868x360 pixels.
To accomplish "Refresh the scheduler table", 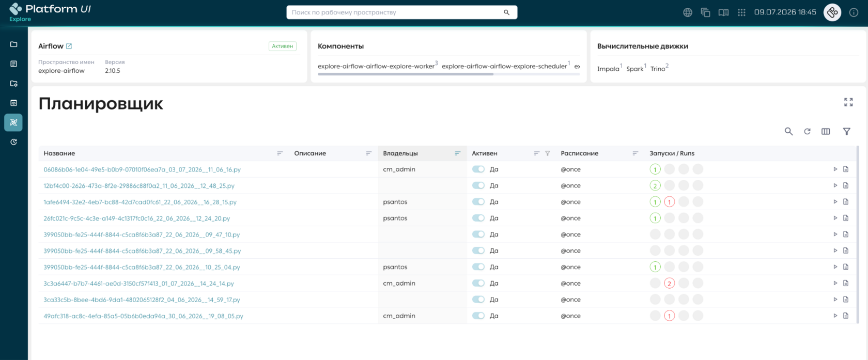I will [x=807, y=131].
